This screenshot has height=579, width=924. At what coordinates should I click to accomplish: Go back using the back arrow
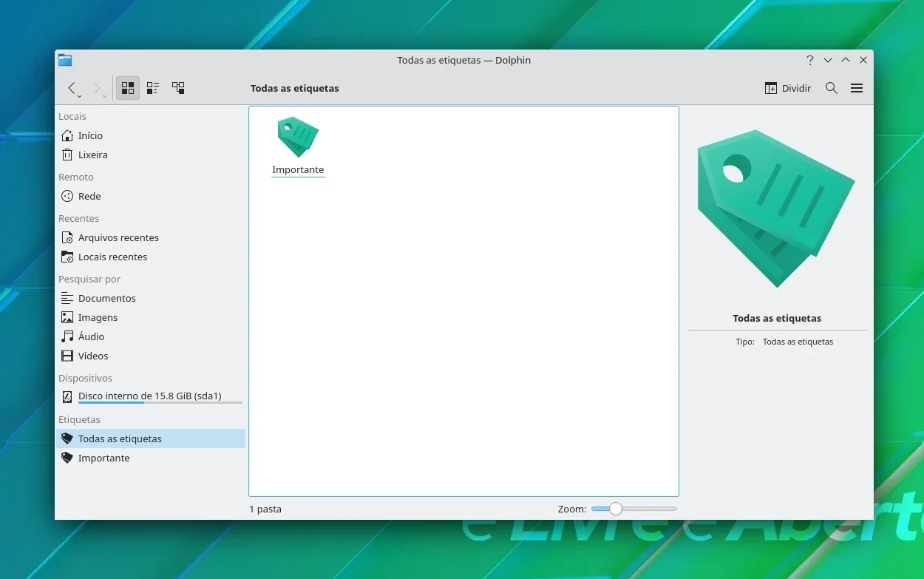pyautogui.click(x=71, y=88)
